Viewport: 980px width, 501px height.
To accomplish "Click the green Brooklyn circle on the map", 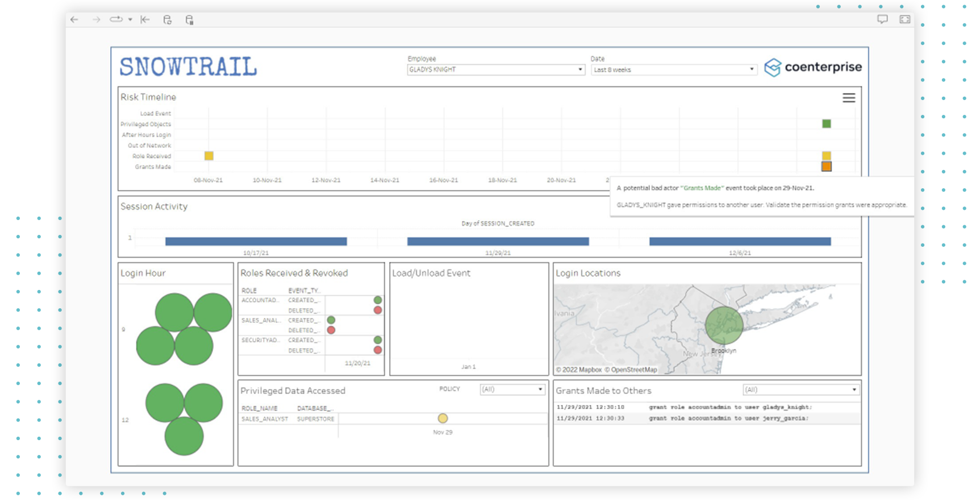I will click(x=724, y=326).
